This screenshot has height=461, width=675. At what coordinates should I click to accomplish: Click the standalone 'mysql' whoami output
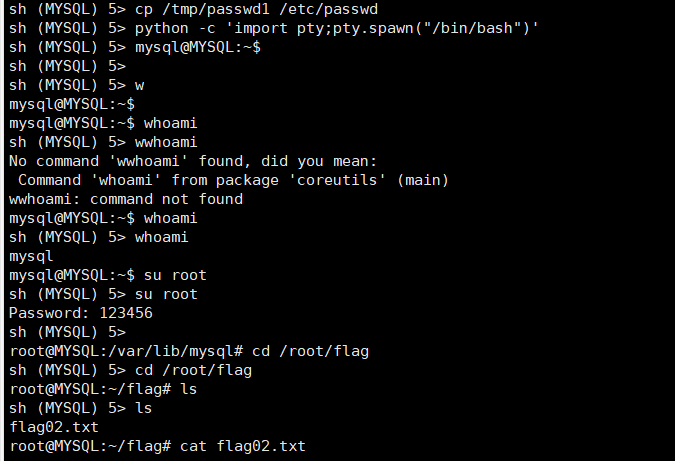coord(31,257)
